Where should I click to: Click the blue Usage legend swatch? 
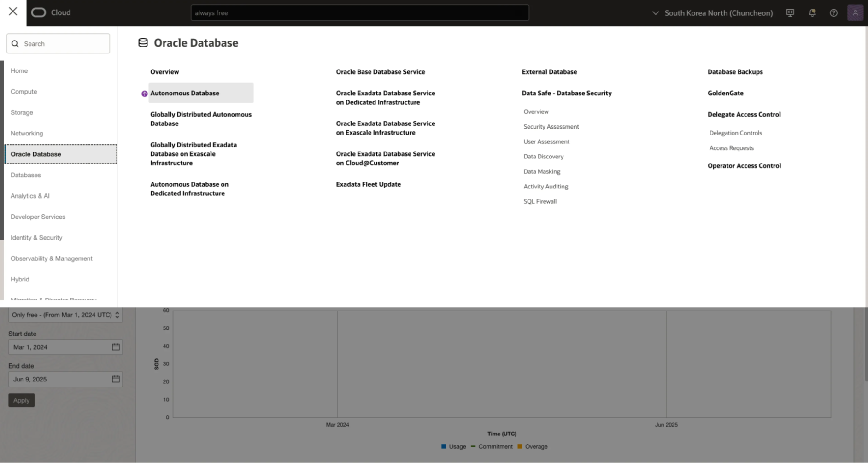(x=444, y=446)
